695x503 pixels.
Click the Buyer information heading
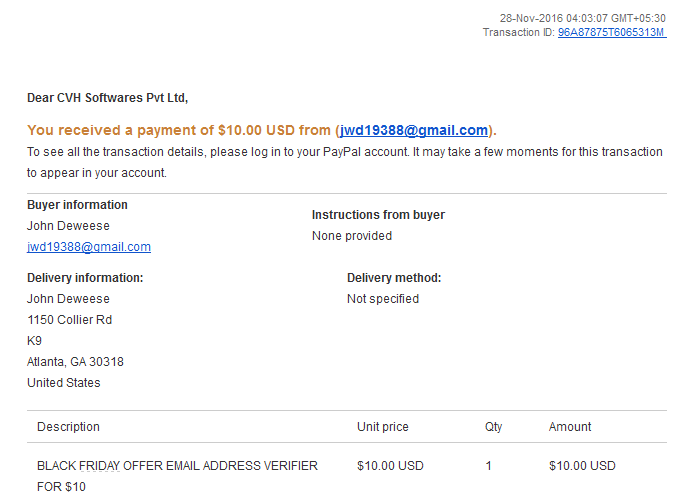coord(77,205)
